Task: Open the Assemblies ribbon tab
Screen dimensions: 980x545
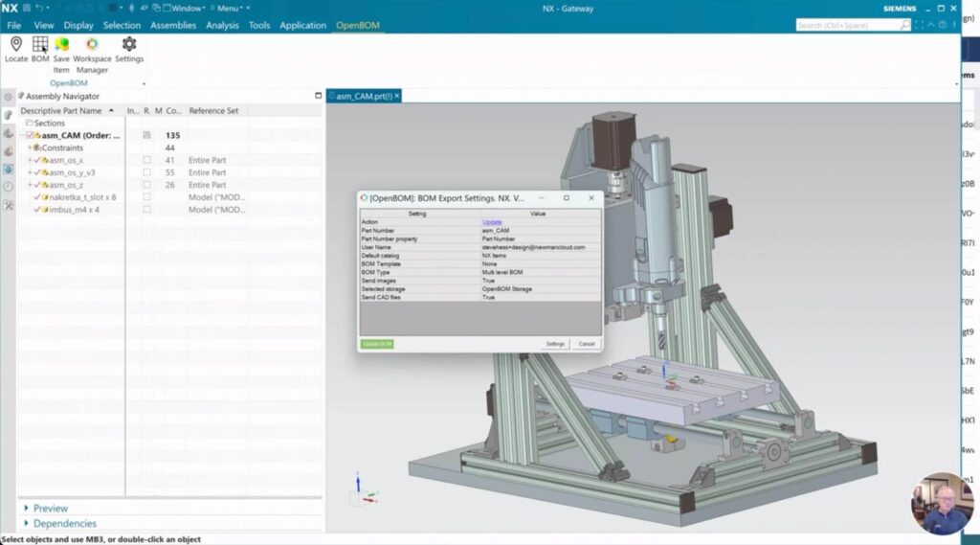Action: tap(173, 25)
